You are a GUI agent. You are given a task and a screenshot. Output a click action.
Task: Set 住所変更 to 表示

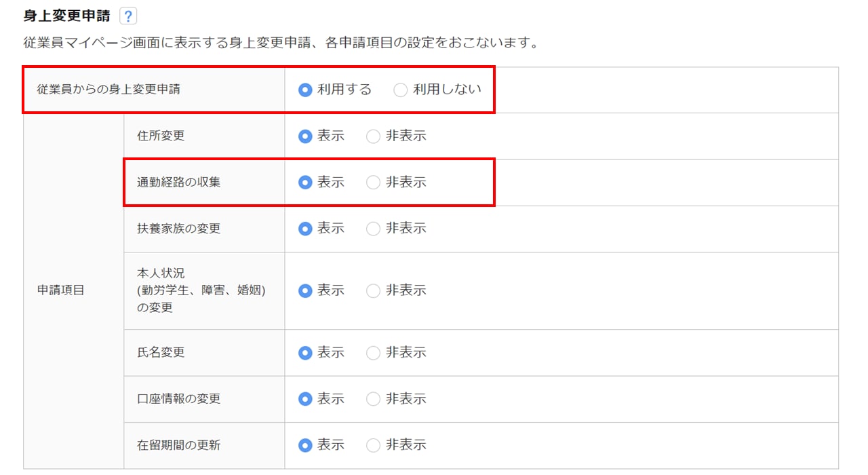306,136
